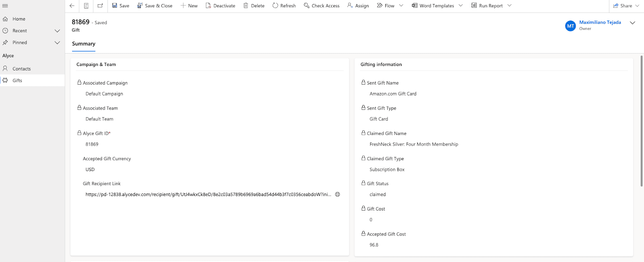644x262 pixels.
Task: Click the MT owner avatar
Action: [x=570, y=26]
